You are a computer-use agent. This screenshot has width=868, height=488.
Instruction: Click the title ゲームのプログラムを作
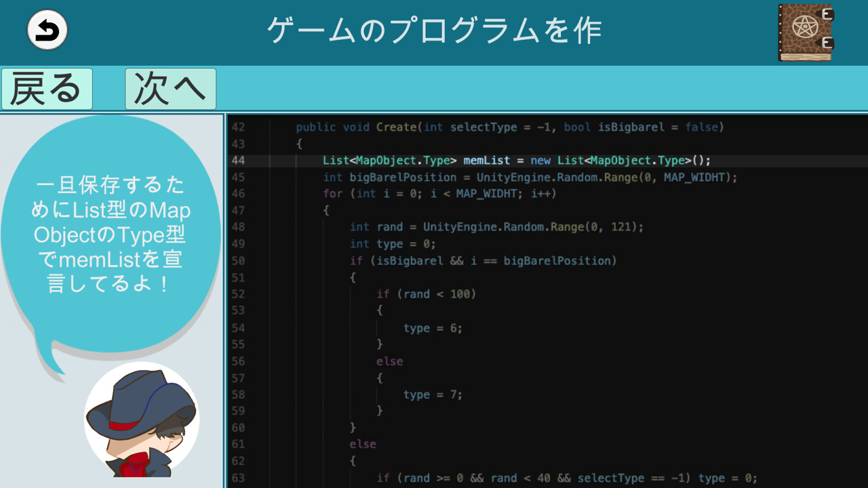pyautogui.click(x=434, y=27)
